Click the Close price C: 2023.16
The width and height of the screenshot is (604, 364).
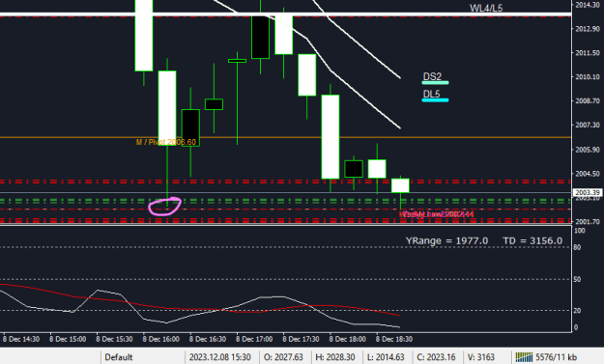pos(436,357)
